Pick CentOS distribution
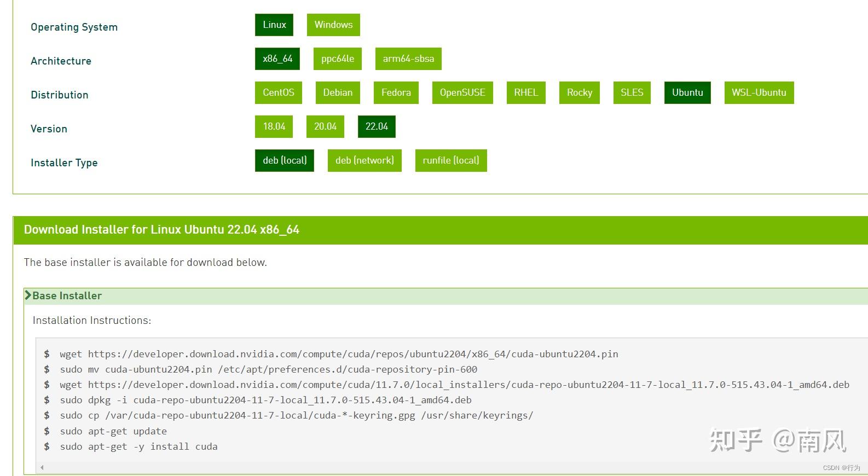Viewport: 868px width, 476px height. [x=279, y=93]
